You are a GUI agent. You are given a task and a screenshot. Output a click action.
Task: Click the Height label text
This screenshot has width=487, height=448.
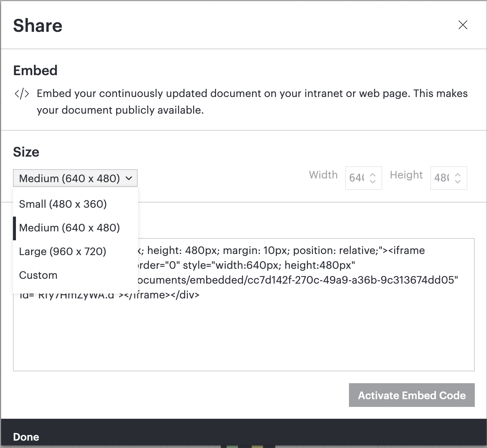click(x=406, y=175)
